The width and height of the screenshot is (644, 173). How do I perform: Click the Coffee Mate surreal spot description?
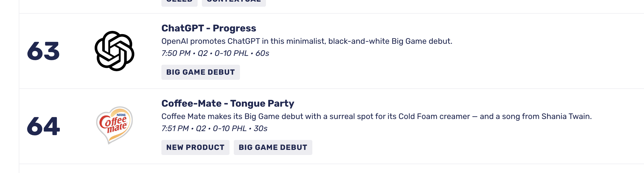tap(376, 117)
